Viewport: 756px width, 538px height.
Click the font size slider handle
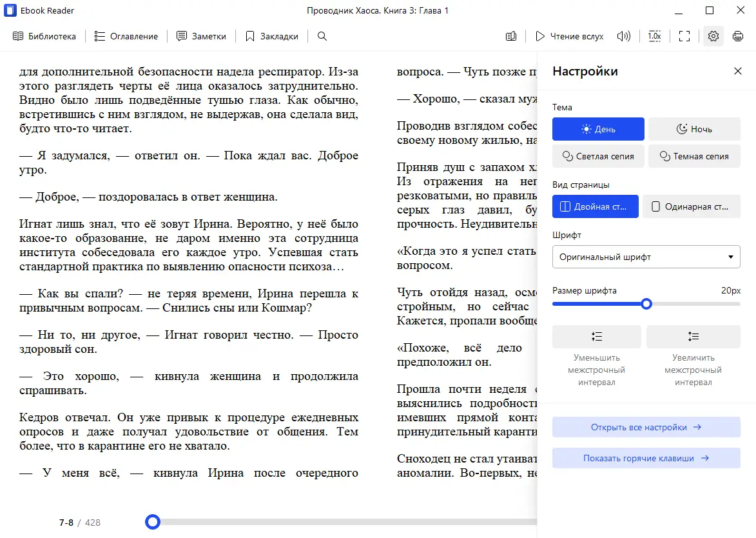click(646, 304)
